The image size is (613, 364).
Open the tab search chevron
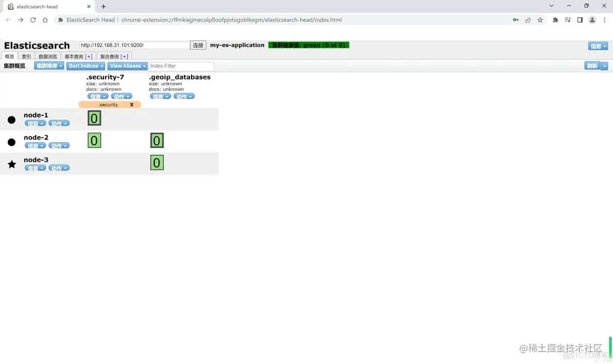point(551,6)
